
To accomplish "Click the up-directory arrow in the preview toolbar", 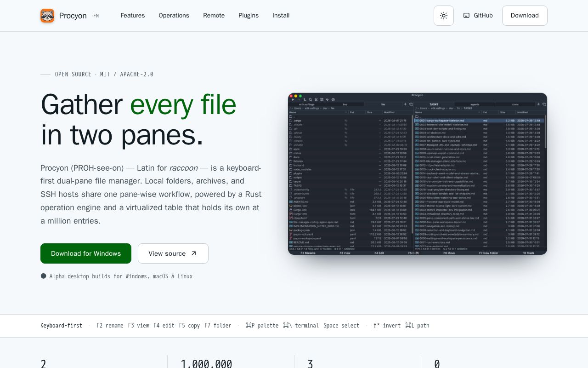I will coord(305,100).
